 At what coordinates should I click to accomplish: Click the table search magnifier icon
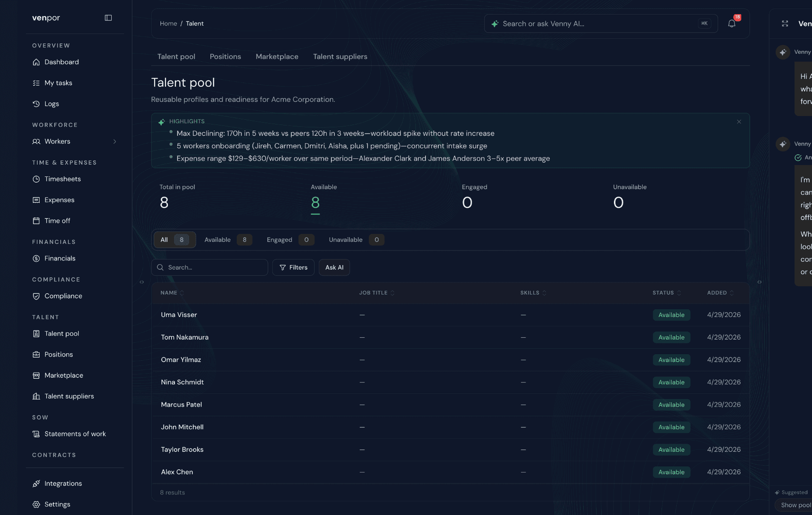tap(160, 267)
